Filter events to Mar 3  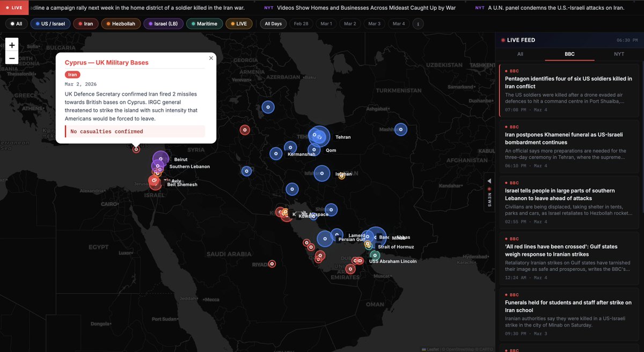[x=375, y=24]
